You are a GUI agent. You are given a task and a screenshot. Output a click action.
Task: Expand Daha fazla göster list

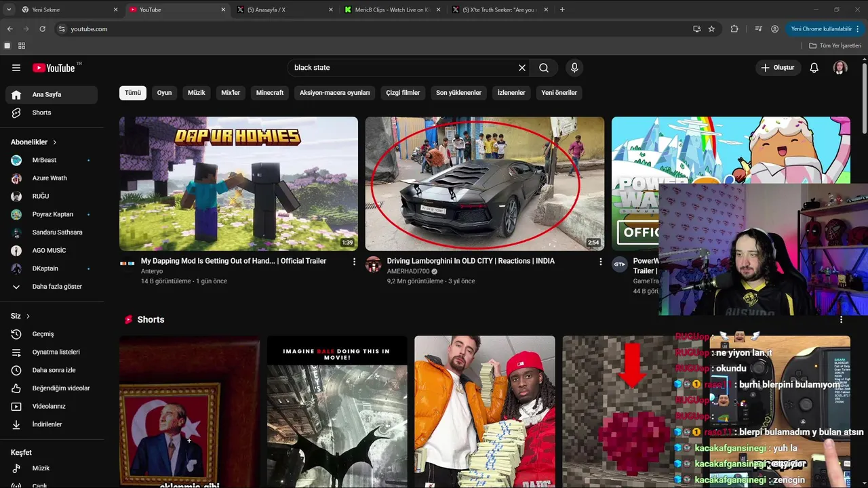[52, 287]
